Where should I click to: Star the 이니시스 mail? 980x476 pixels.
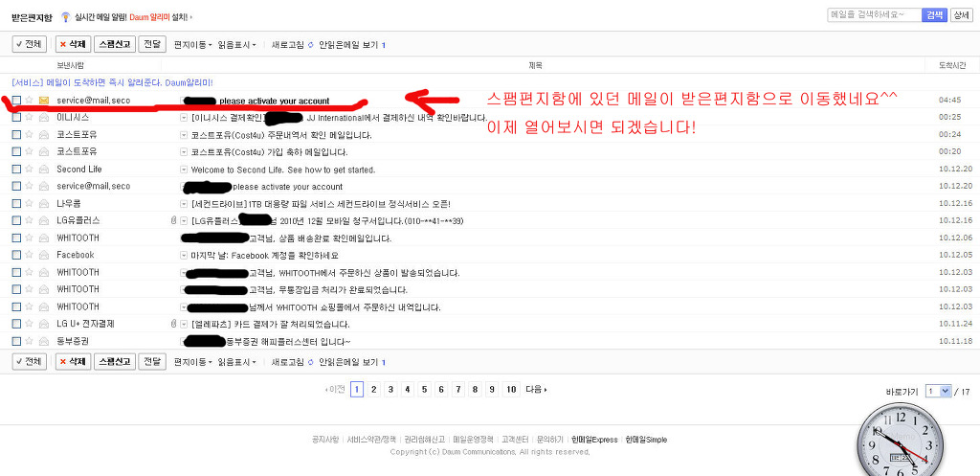pyautogui.click(x=29, y=118)
